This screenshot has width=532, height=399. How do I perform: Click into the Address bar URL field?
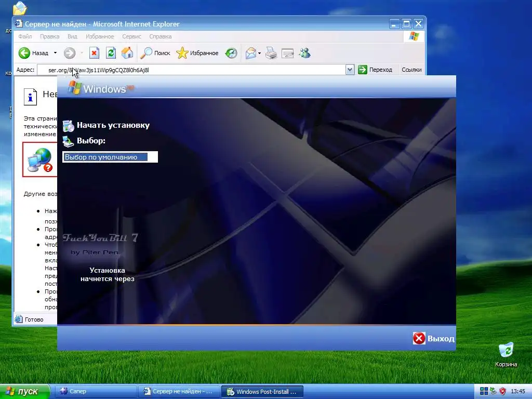tap(192, 70)
